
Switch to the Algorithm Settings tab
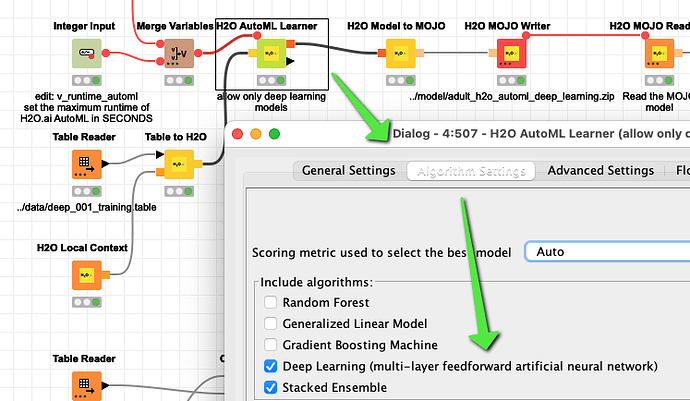pyautogui.click(x=471, y=171)
